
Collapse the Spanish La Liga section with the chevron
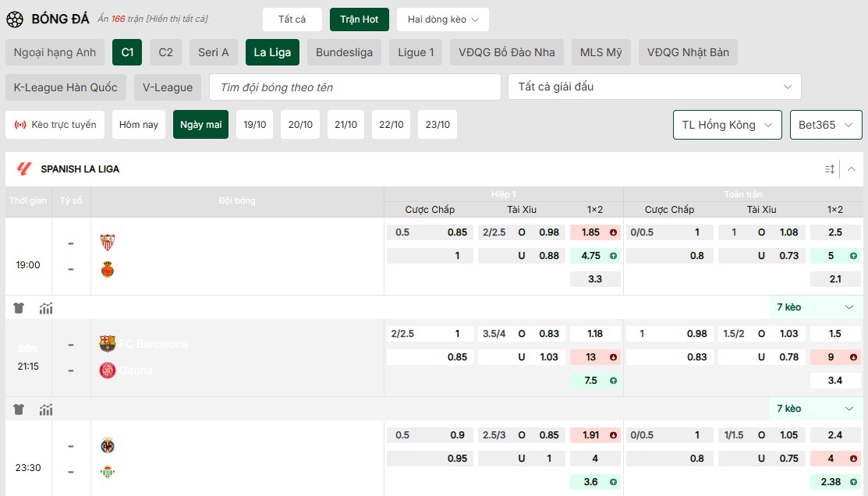(x=852, y=169)
